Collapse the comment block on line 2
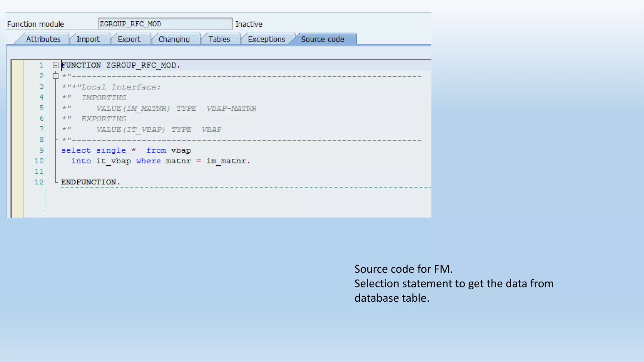Viewport: 644px width, 362px height. pos(56,76)
